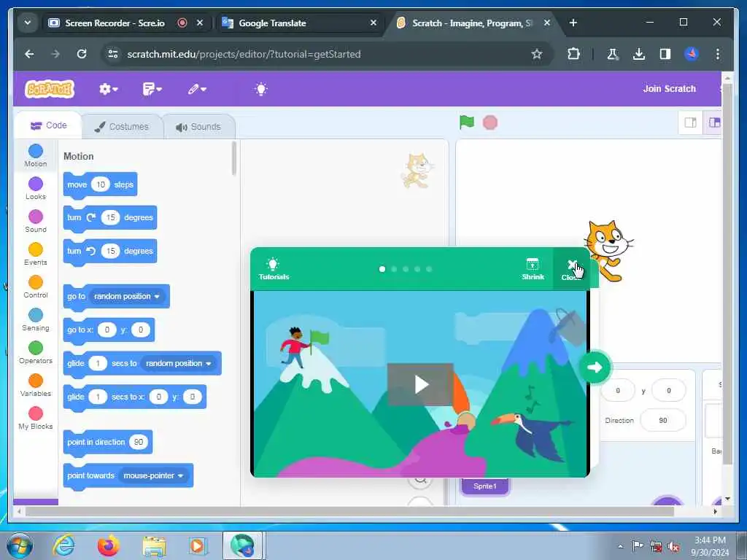Select the Sensing block category
Image resolution: width=747 pixels, height=560 pixels.
pyautogui.click(x=36, y=320)
